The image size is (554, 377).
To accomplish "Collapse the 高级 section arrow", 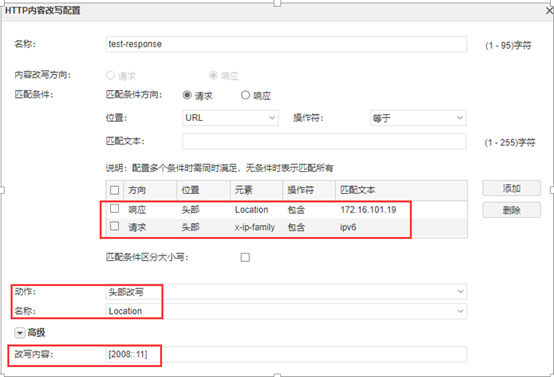I will pos(19,332).
